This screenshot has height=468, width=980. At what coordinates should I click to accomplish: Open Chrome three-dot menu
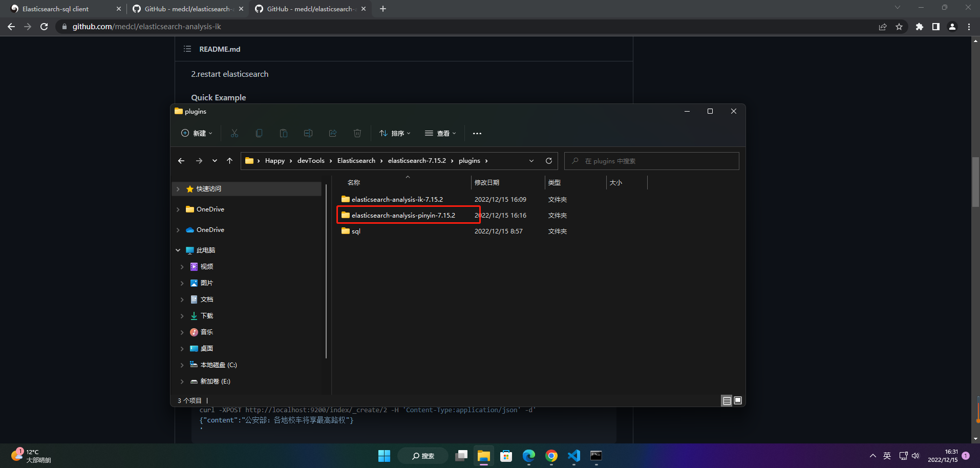point(969,27)
